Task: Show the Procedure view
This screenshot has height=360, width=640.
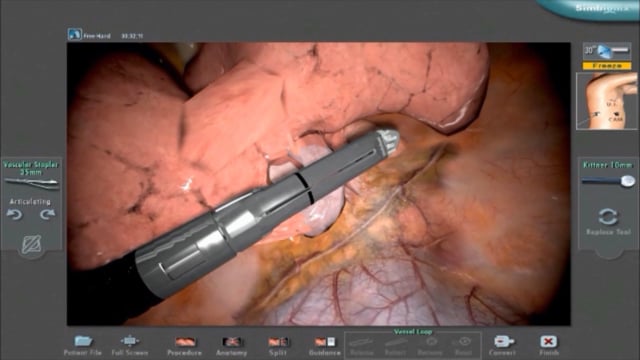Action: (x=184, y=345)
